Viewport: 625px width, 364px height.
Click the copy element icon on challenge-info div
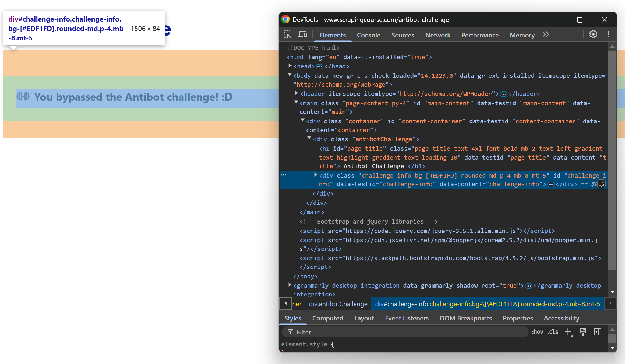(601, 184)
